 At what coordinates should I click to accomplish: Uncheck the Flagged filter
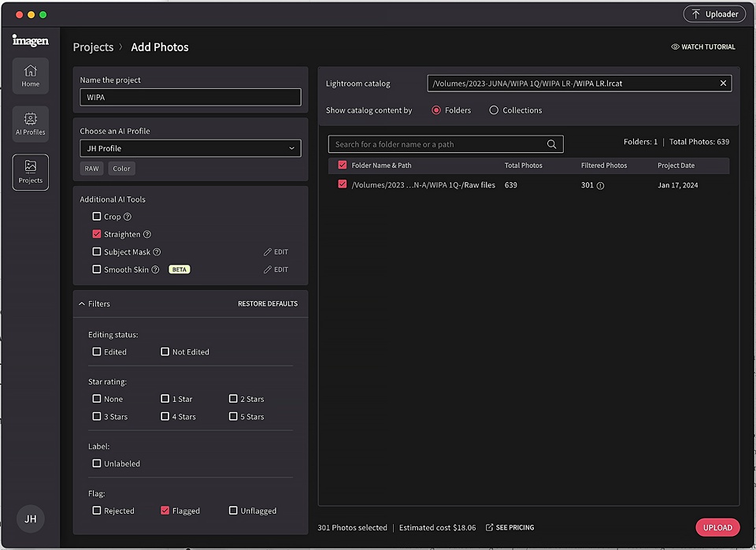(165, 511)
